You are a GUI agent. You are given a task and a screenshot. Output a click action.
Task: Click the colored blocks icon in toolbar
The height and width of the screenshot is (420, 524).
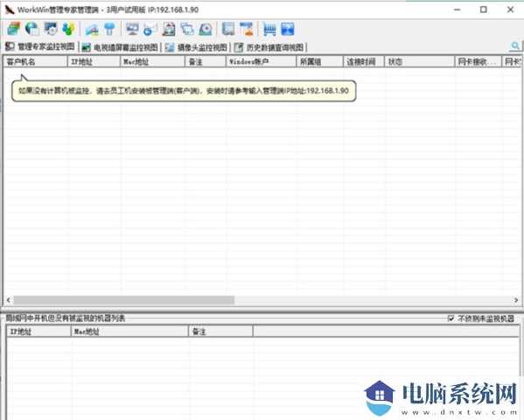point(14,29)
